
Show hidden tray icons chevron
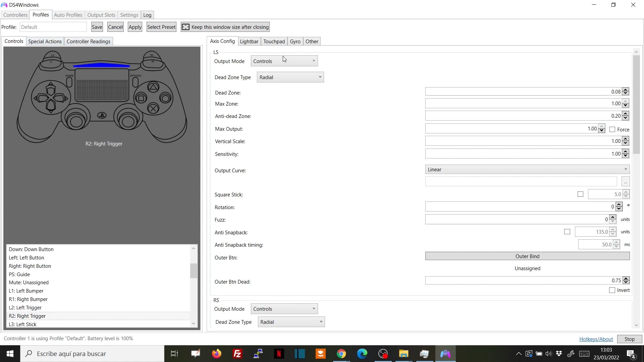point(519,354)
